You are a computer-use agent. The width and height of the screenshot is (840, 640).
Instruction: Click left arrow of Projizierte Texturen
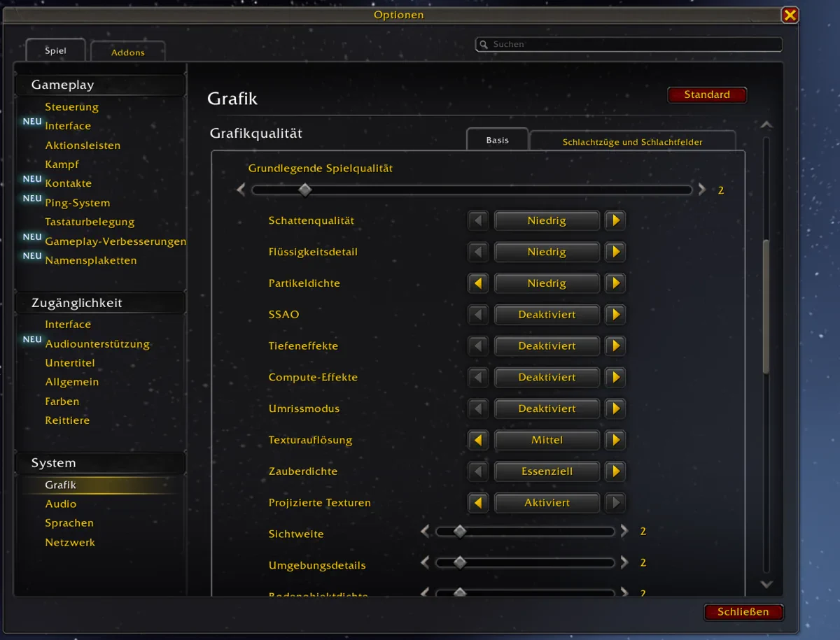pyautogui.click(x=478, y=503)
